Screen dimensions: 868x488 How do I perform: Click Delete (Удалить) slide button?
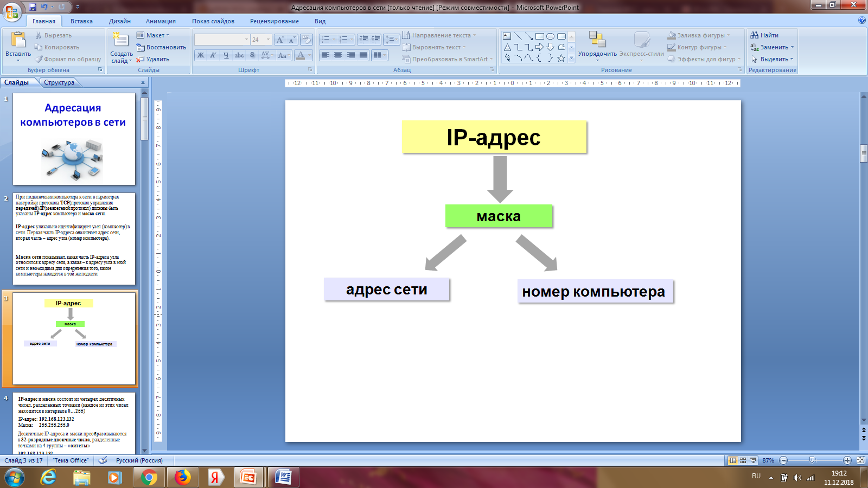click(153, 59)
